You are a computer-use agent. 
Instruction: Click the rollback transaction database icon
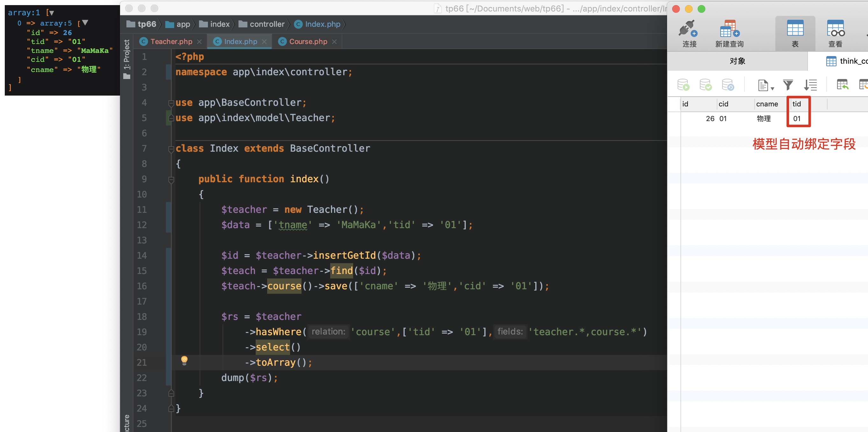(x=728, y=85)
